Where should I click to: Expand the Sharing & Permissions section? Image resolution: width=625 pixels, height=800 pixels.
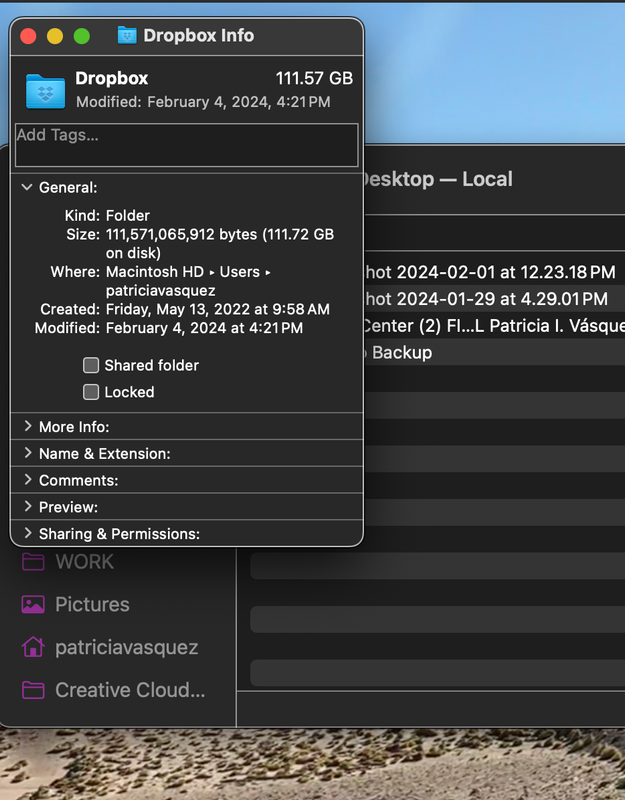(x=26, y=534)
